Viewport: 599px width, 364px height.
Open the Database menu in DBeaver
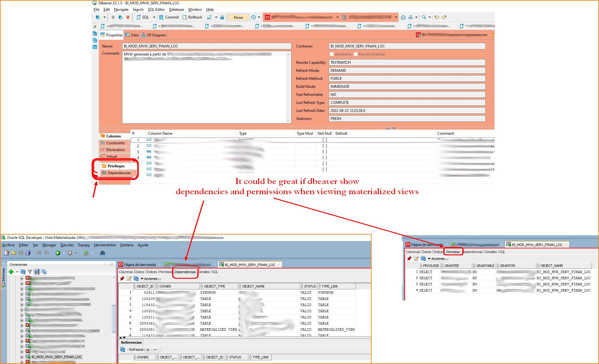tap(176, 9)
